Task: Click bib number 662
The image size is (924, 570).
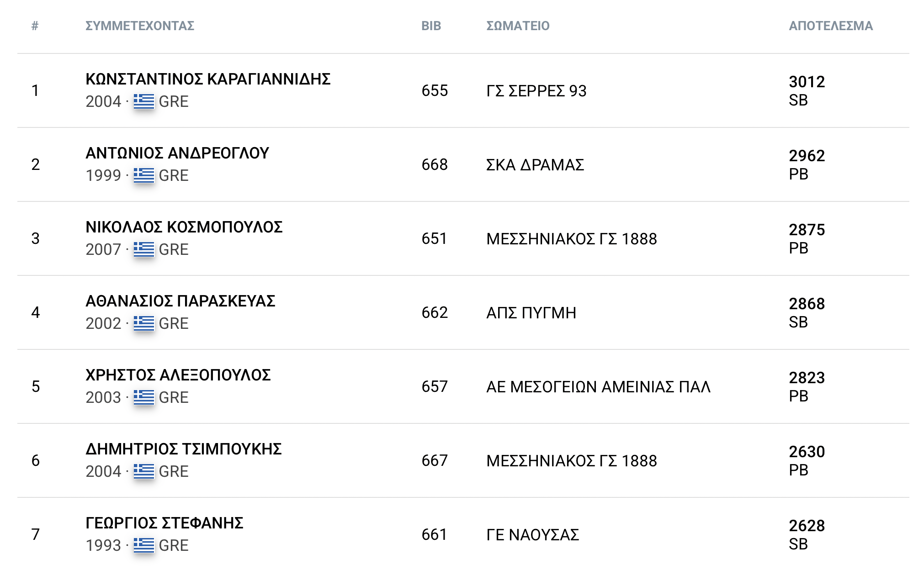Action: [x=435, y=313]
